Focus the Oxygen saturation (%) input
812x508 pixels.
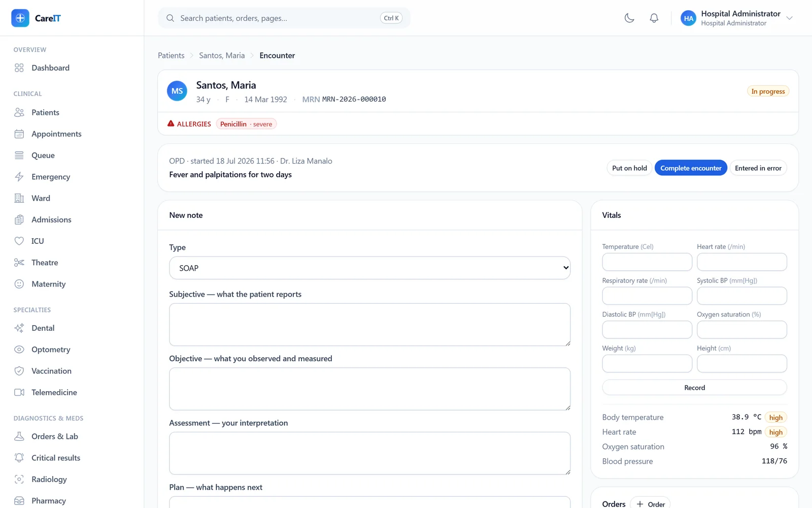pos(742,330)
